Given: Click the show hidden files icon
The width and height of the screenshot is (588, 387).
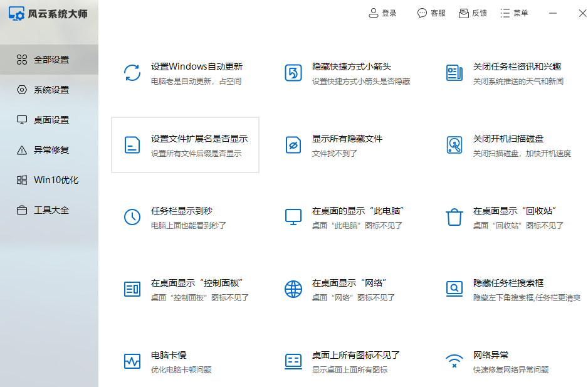Looking at the screenshot, I should [x=293, y=145].
